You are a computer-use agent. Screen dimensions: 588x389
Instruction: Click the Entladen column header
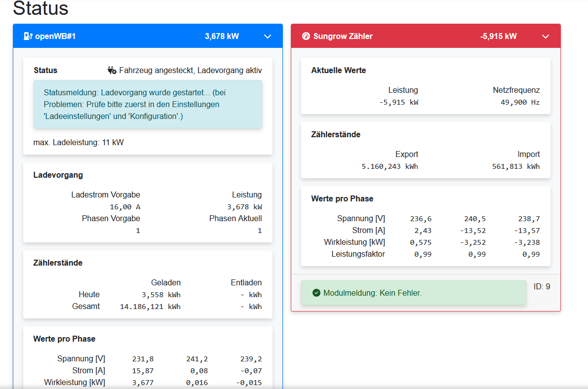pyautogui.click(x=246, y=282)
